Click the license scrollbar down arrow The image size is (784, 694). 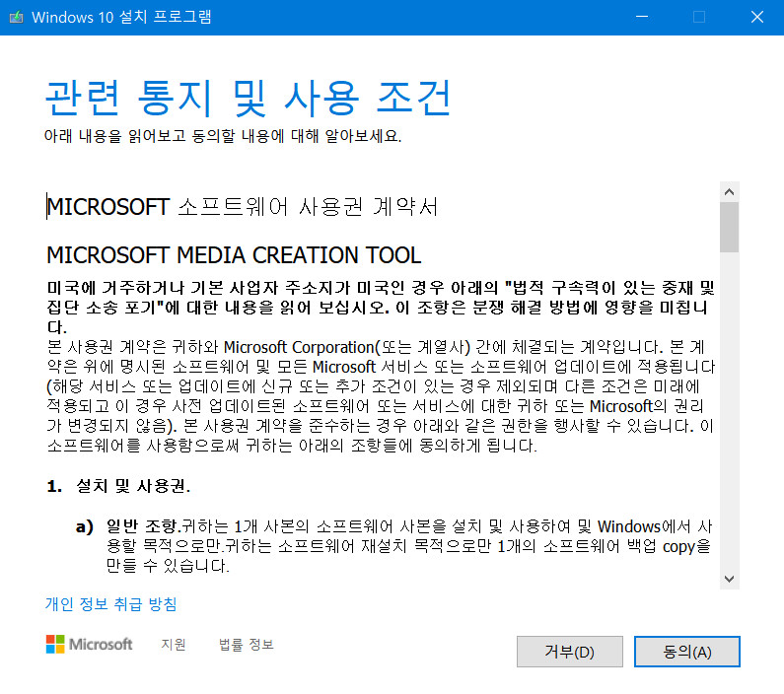[x=729, y=579]
